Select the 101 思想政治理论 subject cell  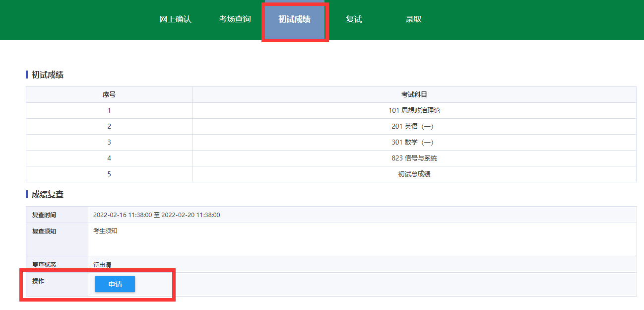coord(414,110)
